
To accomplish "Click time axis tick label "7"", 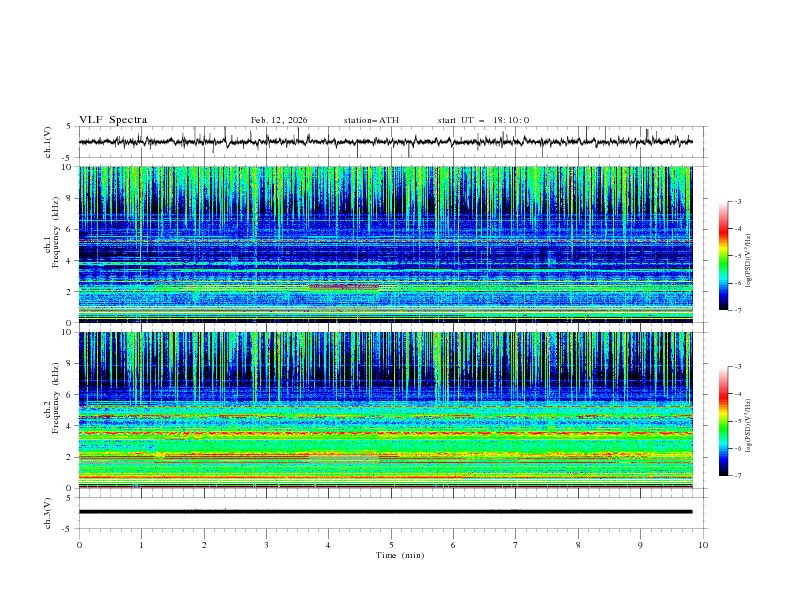I will (x=516, y=545).
